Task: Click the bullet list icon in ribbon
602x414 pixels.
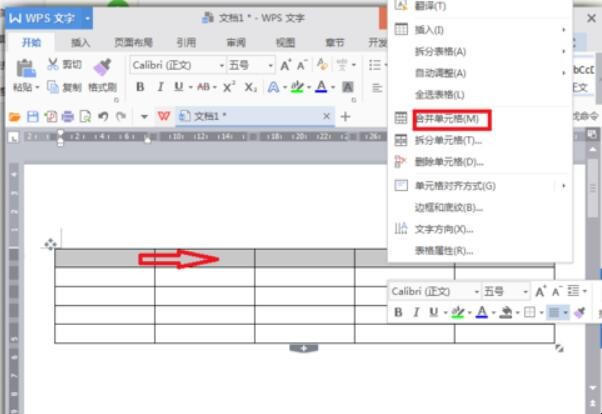Action: 375,65
